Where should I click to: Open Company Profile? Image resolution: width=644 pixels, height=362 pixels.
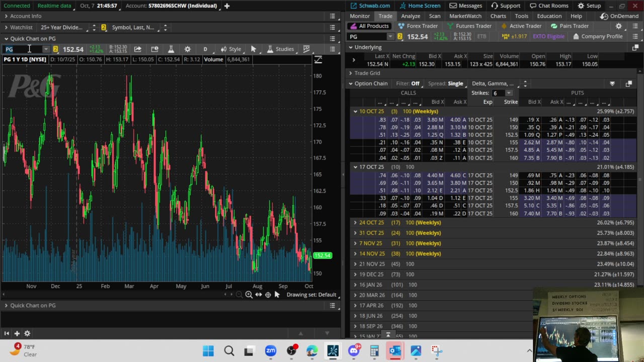pos(598,37)
